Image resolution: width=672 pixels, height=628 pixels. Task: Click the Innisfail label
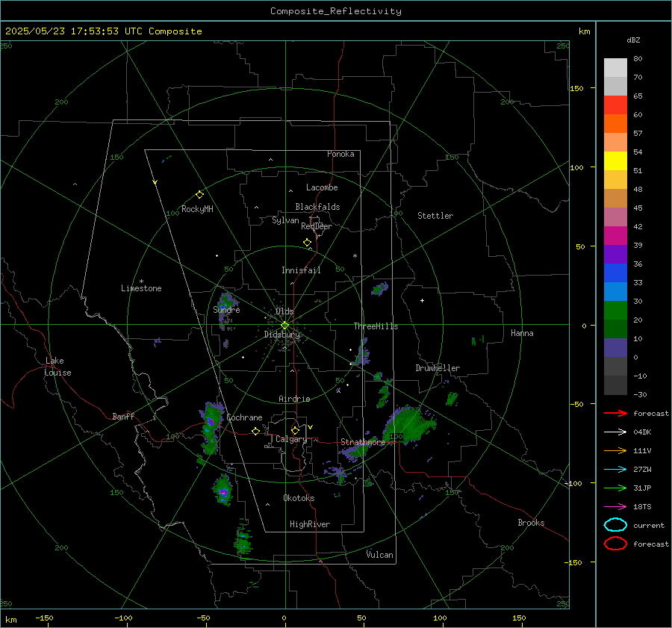[301, 270]
